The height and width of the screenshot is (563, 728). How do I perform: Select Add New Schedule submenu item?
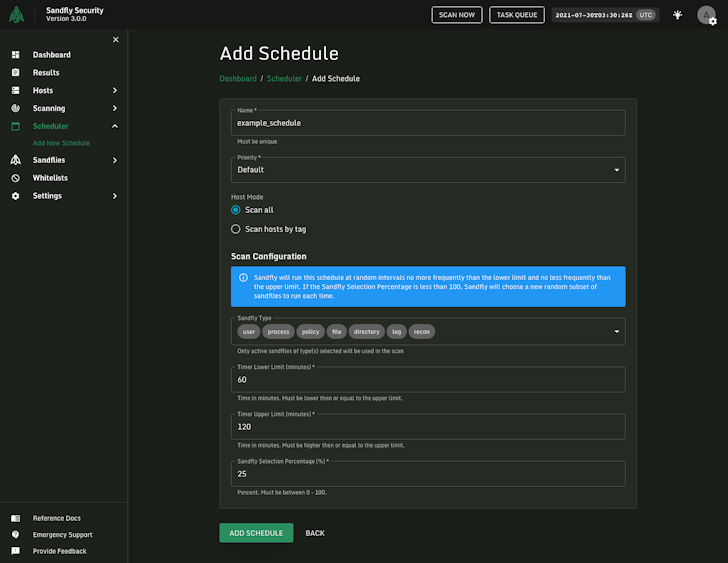61,143
